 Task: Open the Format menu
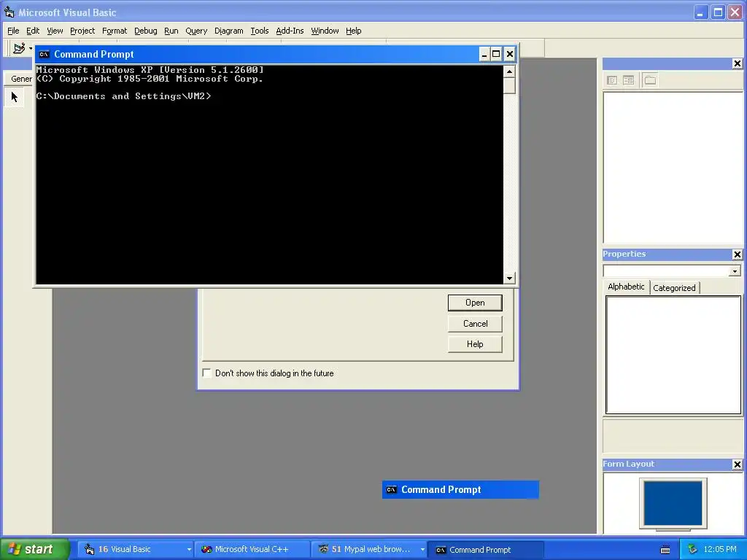pos(115,31)
